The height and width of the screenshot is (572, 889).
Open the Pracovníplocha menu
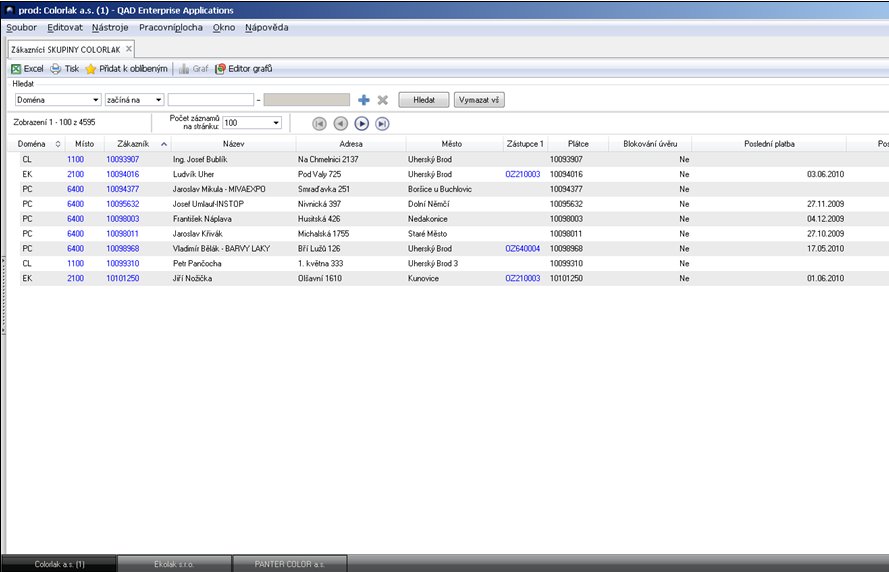171,27
